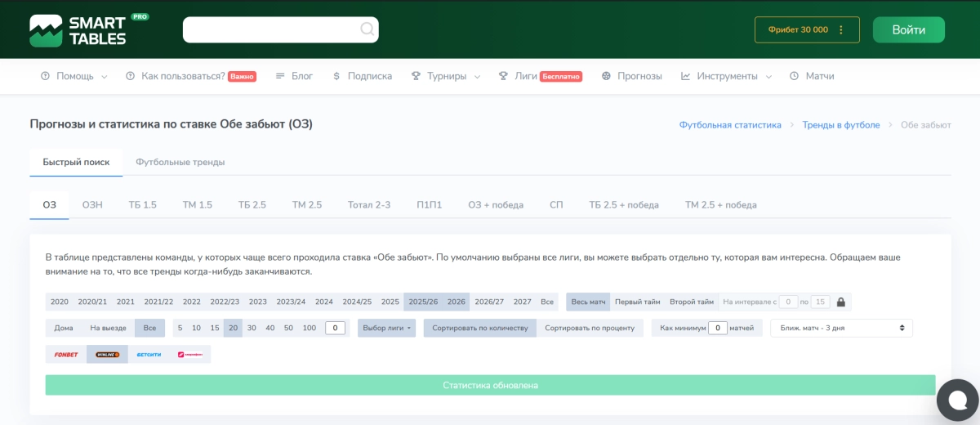Switch to the СП tab
The width and height of the screenshot is (980, 425).
coord(556,204)
